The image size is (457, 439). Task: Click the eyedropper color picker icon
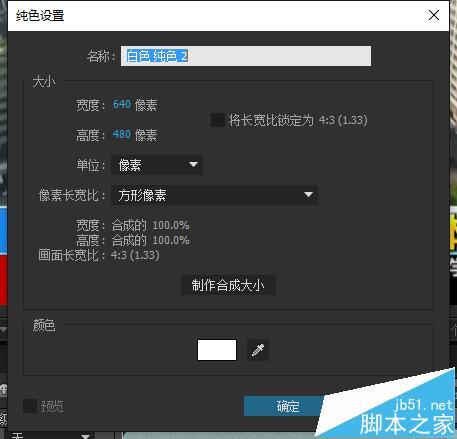[x=258, y=350]
